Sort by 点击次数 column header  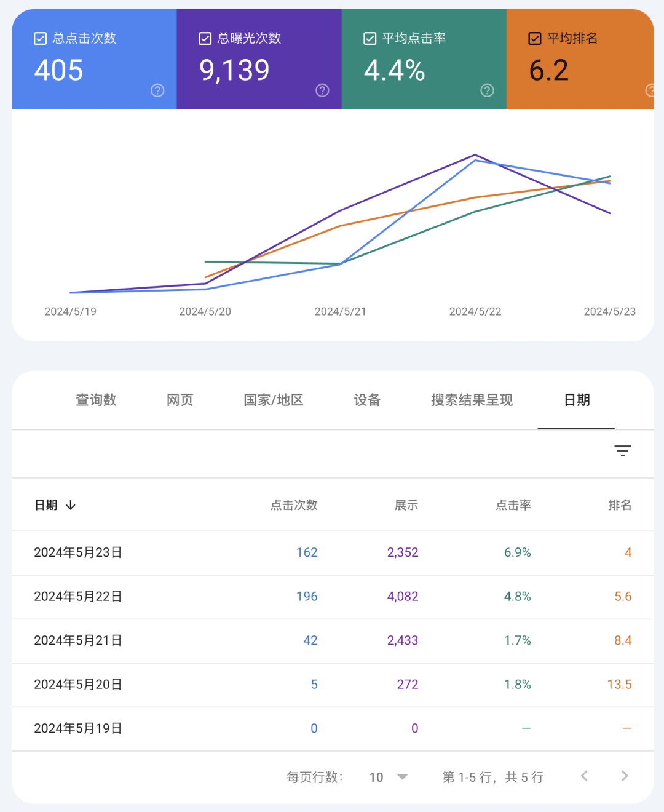tap(294, 505)
